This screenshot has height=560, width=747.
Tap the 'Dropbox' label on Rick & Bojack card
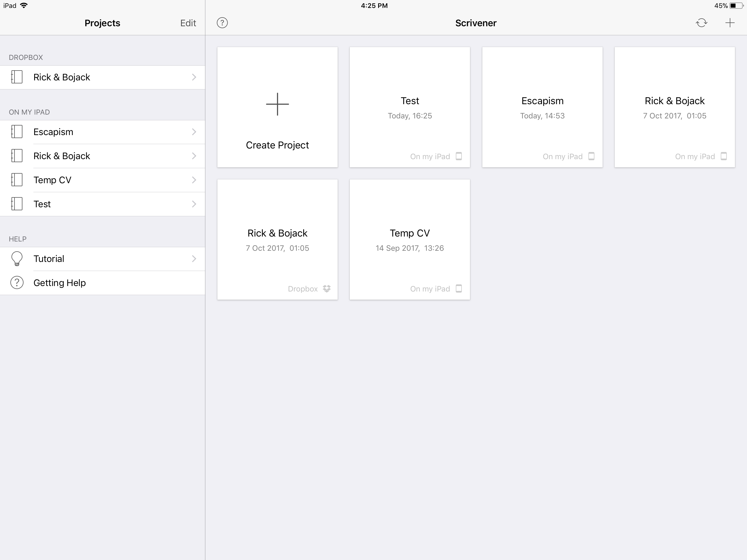pyautogui.click(x=303, y=289)
